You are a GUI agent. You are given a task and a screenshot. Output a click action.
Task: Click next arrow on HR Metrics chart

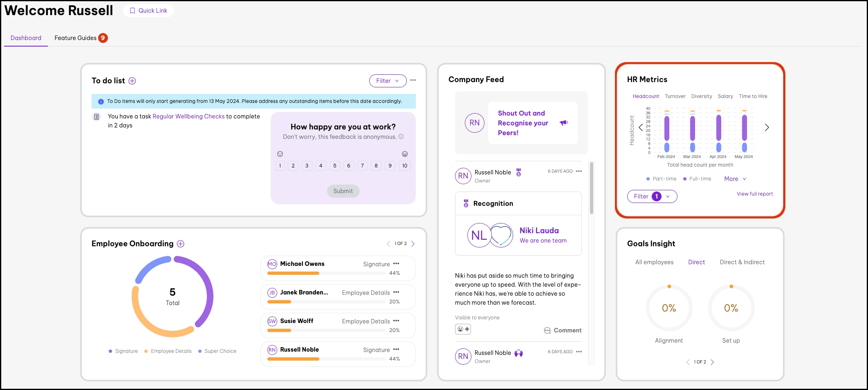pos(767,128)
